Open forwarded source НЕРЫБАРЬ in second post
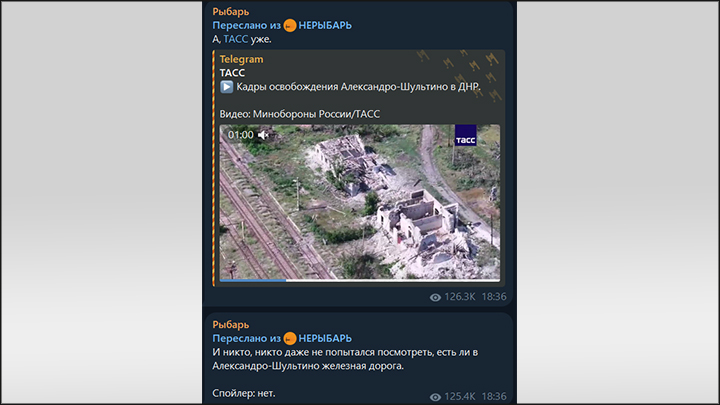The image size is (720, 405). pos(325,339)
